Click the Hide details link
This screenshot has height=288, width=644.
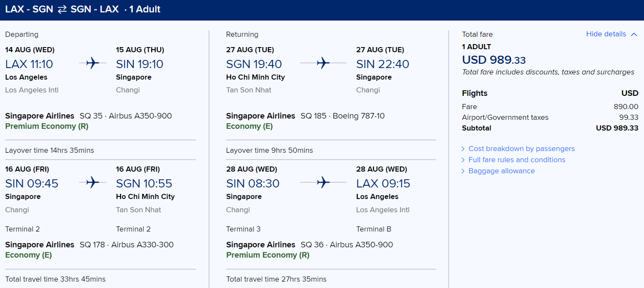pyautogui.click(x=606, y=34)
